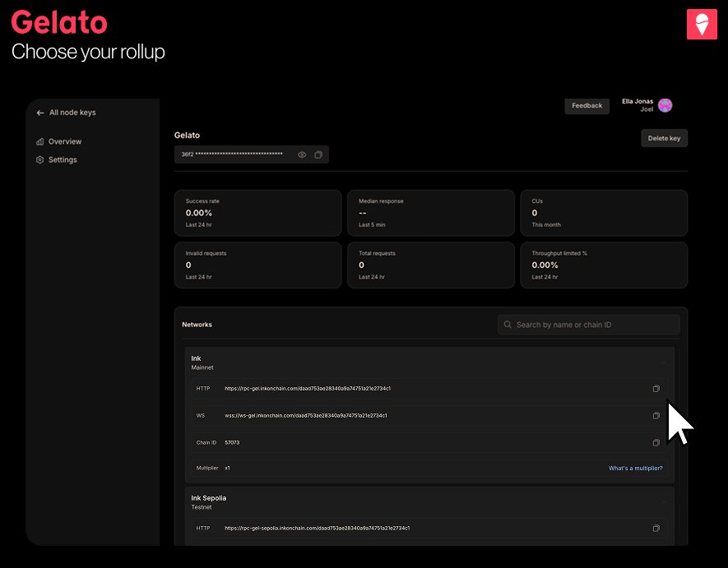Click the Ella Jonas account name
The image size is (728, 568).
[638, 101]
